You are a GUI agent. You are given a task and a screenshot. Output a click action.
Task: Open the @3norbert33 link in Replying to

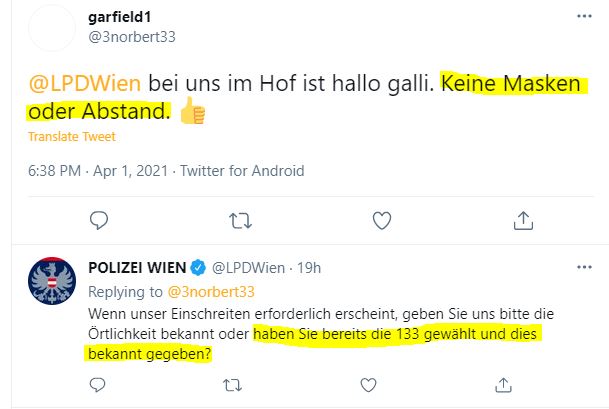(x=211, y=292)
